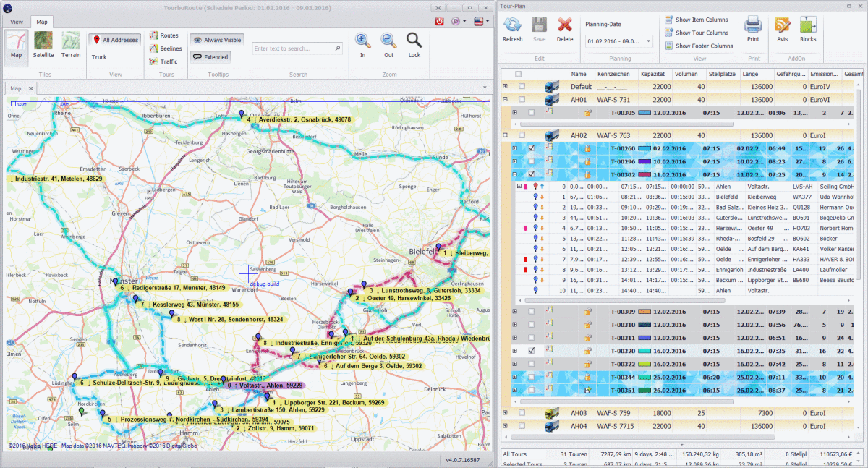The width and height of the screenshot is (868, 468).
Task: Toggle Show Tour Columns
Action: point(697,33)
